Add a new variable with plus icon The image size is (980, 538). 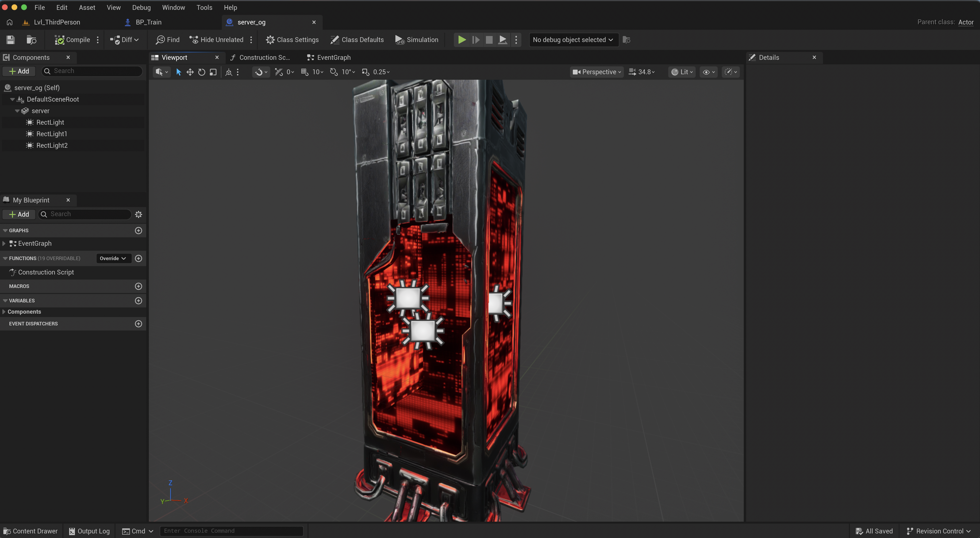pos(139,300)
